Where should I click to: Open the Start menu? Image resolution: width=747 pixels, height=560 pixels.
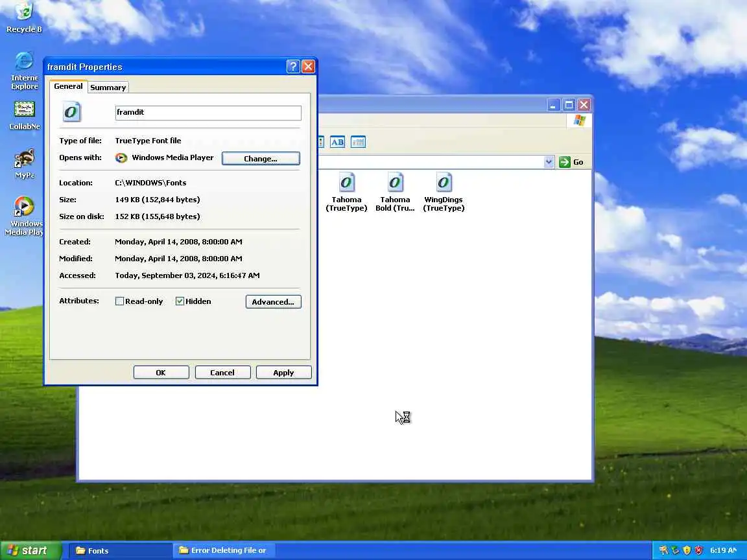(30, 550)
